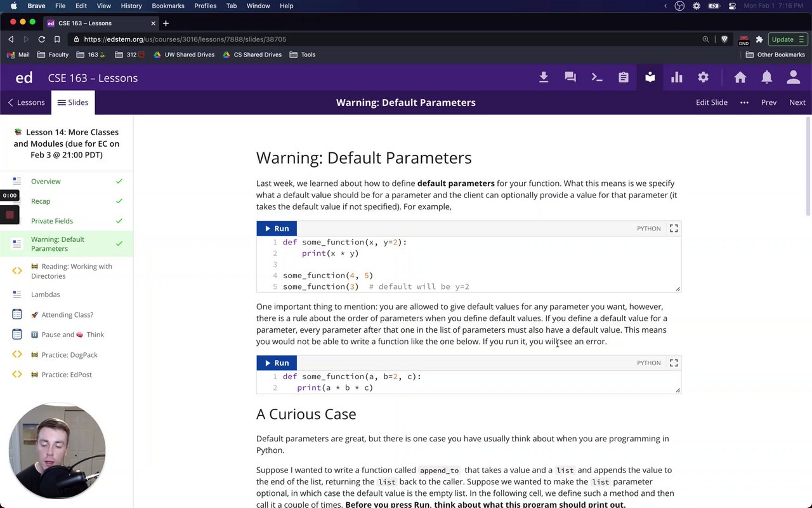Click the red stop recording button
812x508 pixels.
[10, 215]
